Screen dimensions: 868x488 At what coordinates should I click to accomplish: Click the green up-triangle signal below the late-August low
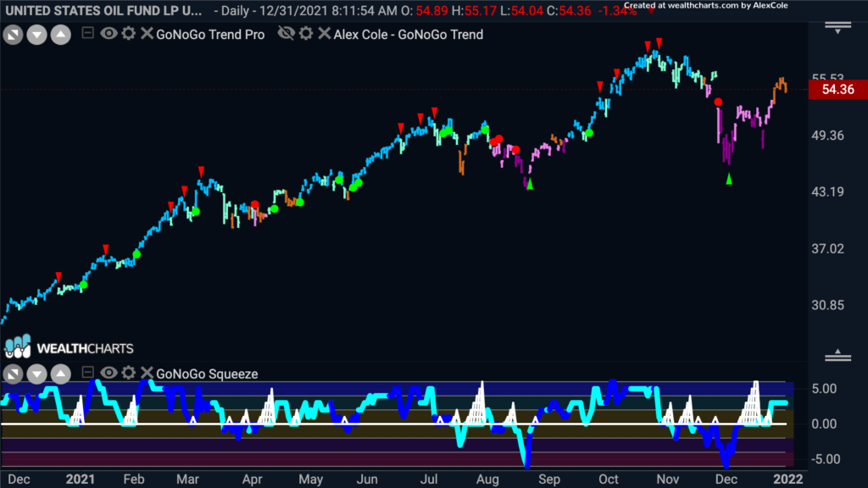tap(530, 184)
